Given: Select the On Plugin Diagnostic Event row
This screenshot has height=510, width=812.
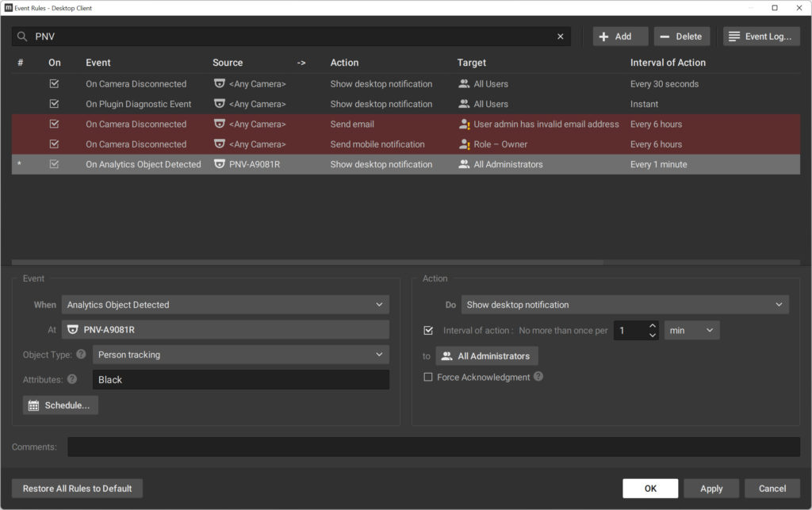Looking at the screenshot, I should pos(405,104).
